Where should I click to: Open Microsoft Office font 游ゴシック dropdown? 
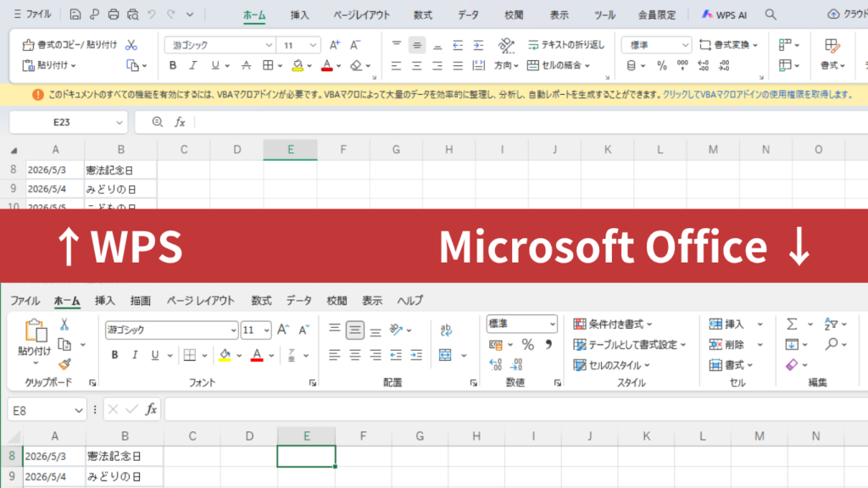coord(233,330)
